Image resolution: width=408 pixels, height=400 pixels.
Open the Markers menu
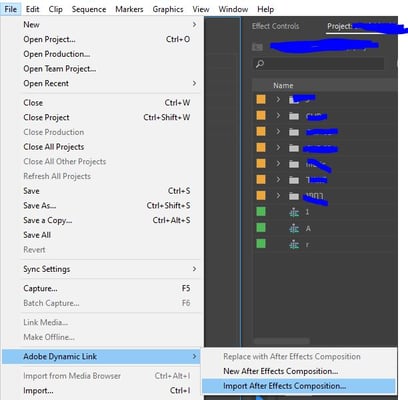click(x=129, y=9)
